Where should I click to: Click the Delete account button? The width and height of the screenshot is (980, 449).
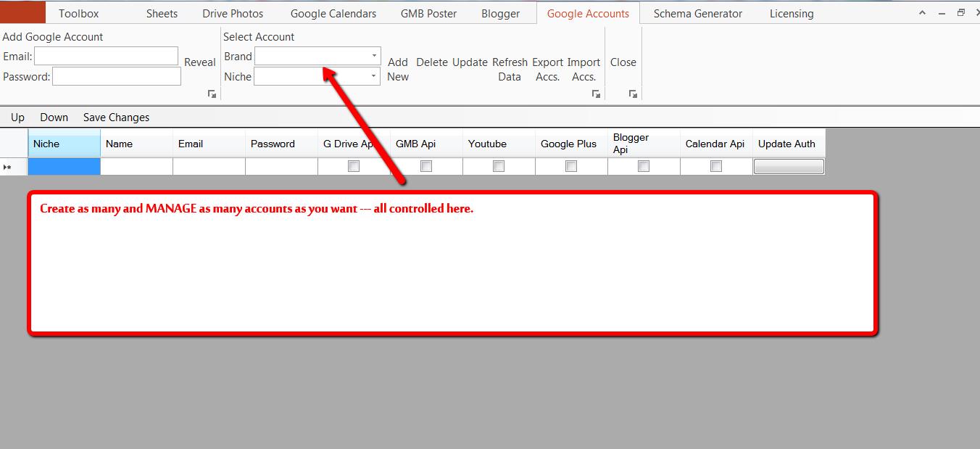click(432, 62)
